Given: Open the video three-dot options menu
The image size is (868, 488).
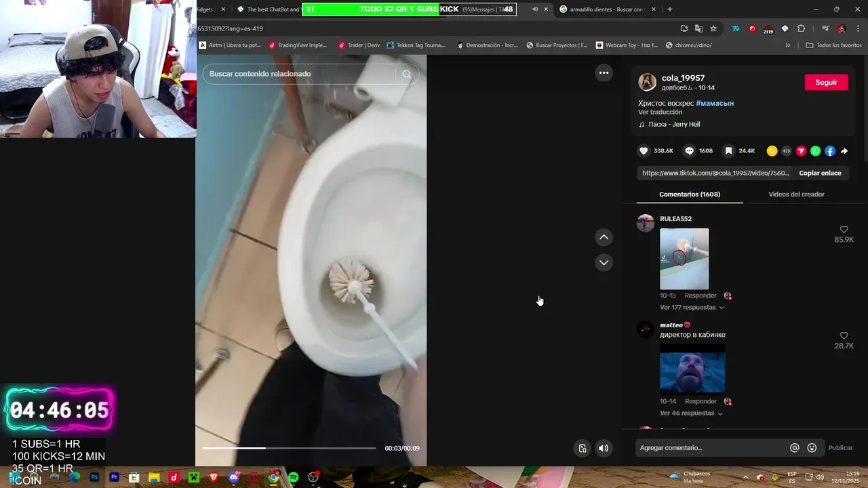Looking at the screenshot, I should pos(604,73).
